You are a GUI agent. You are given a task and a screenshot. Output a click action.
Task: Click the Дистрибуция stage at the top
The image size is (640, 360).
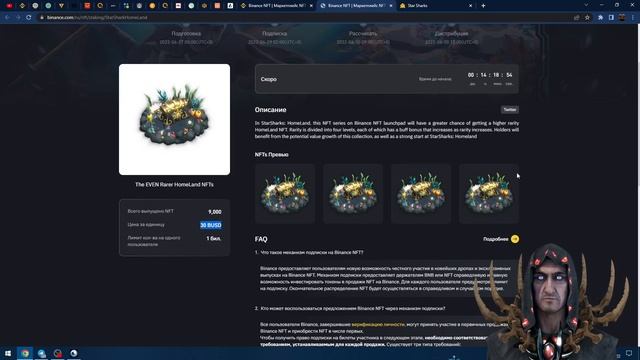(451, 34)
